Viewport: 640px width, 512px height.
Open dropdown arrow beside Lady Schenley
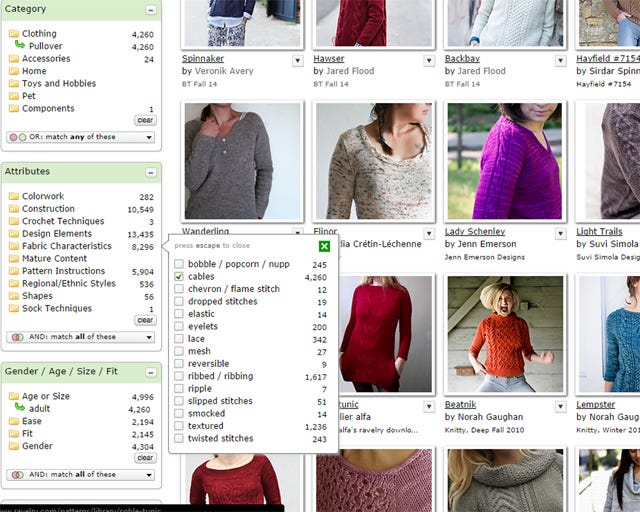click(x=560, y=234)
